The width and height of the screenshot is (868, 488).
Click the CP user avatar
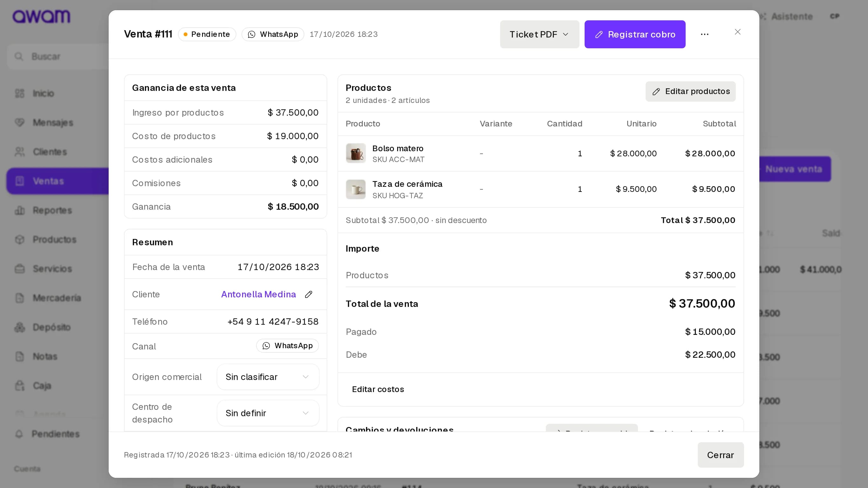[834, 16]
